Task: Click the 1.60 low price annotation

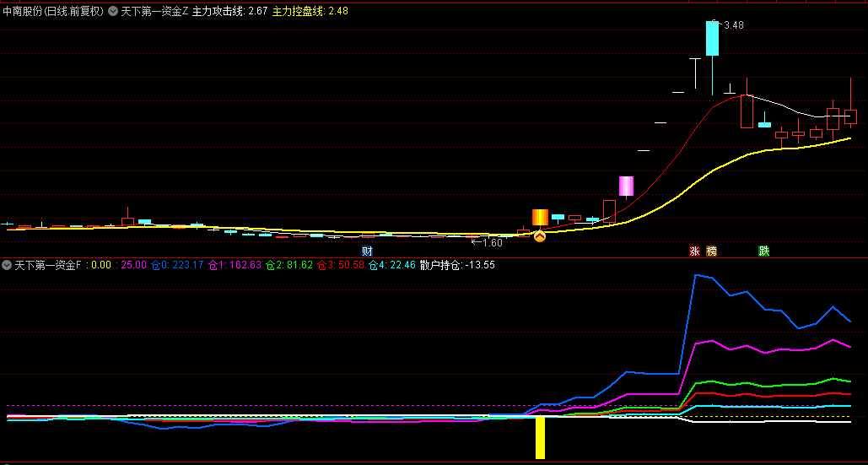Action: (x=487, y=242)
